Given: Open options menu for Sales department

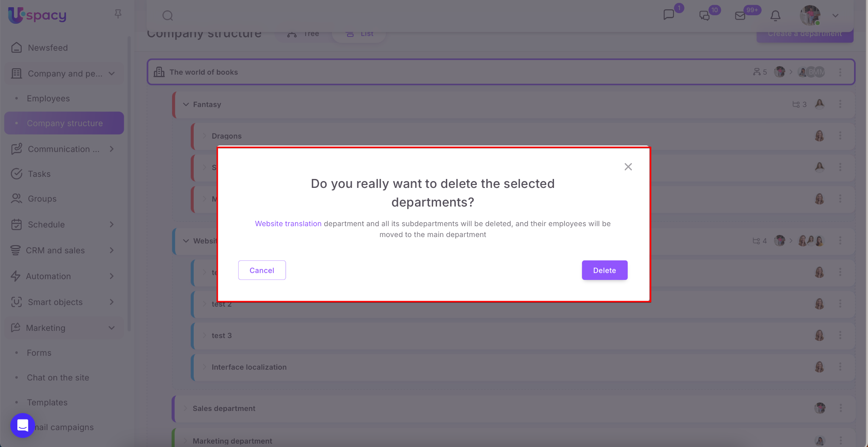Looking at the screenshot, I should [840, 408].
